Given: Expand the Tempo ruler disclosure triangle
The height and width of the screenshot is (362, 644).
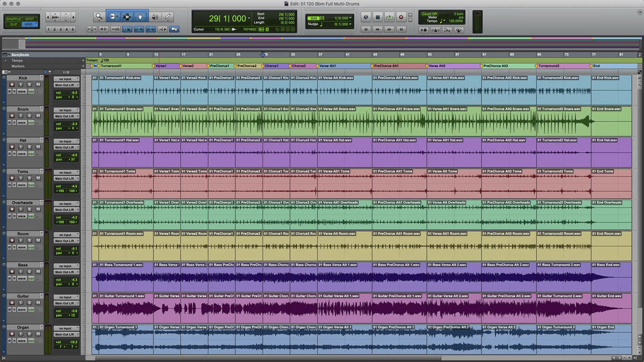Looking at the screenshot, I should click(5, 61).
